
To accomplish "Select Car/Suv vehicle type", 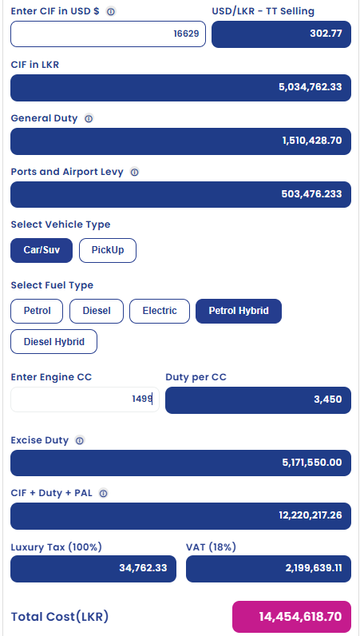I will [x=42, y=250].
